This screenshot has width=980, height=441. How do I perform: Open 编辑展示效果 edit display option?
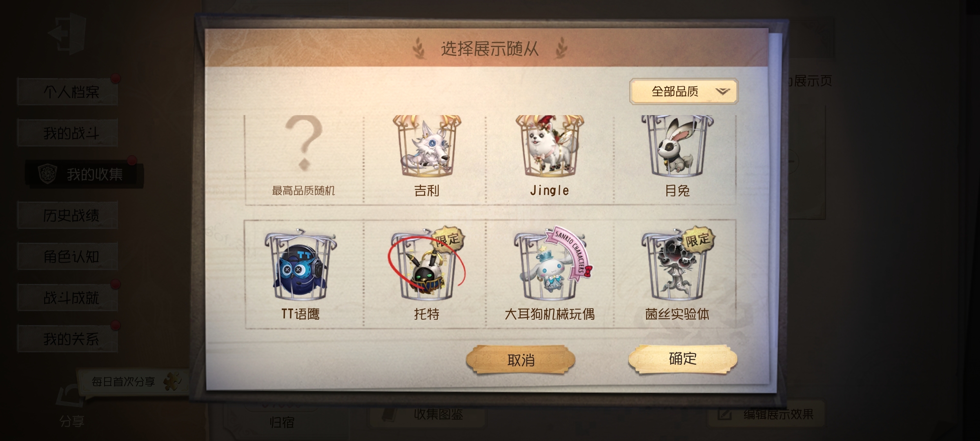(766, 414)
